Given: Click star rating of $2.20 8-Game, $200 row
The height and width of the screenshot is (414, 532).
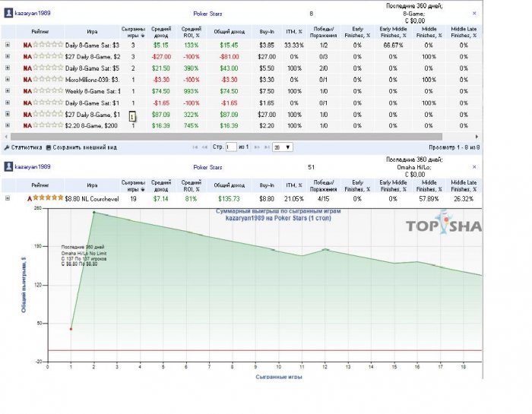Looking at the screenshot, I should [x=48, y=125].
